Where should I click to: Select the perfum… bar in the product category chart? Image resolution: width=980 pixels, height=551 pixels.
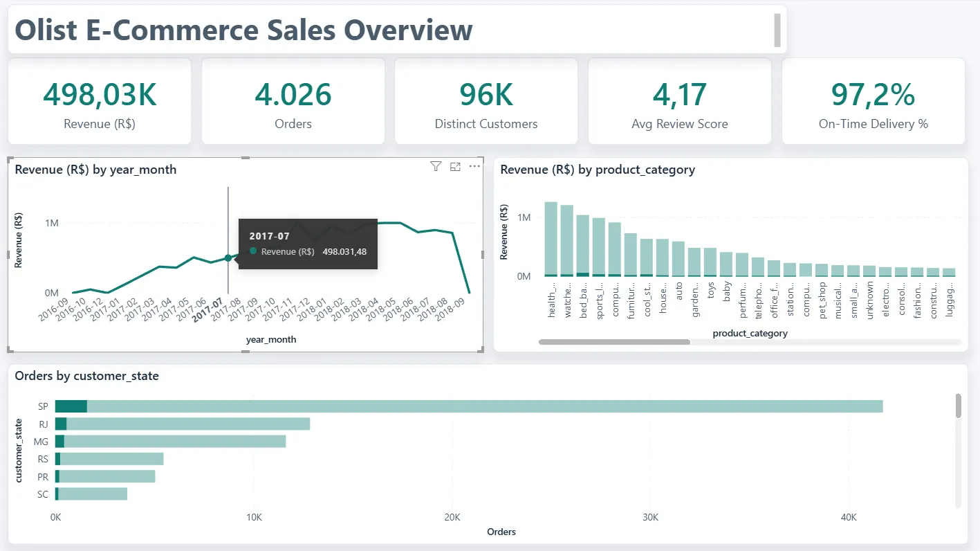click(742, 265)
